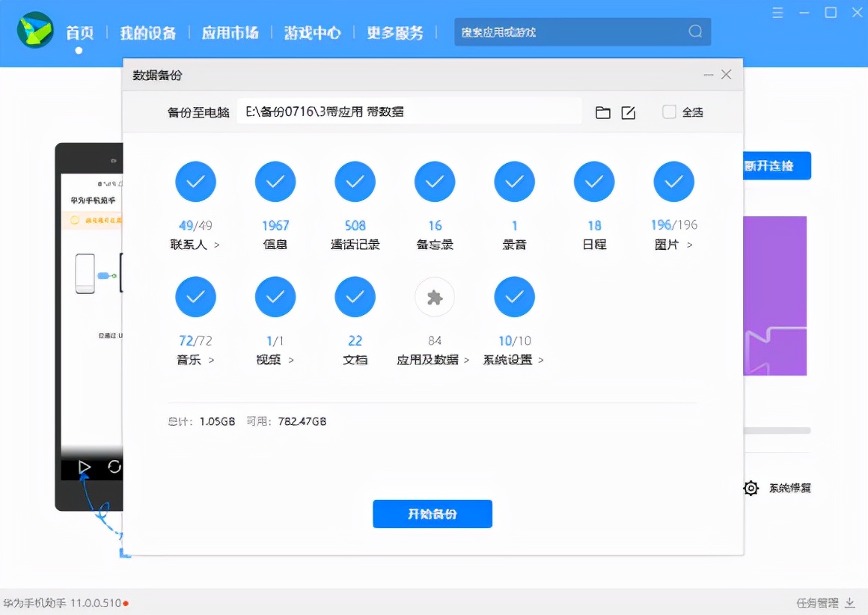Click inside the backup path input field
Viewport: 868px width, 615px height.
(x=408, y=111)
